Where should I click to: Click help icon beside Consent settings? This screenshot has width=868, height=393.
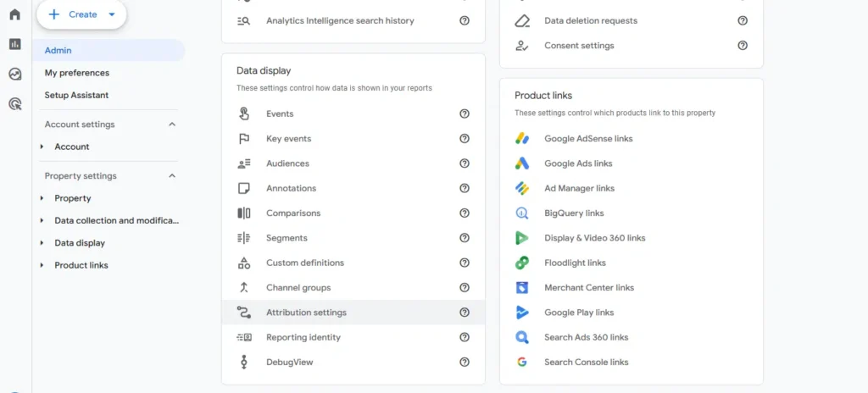743,46
